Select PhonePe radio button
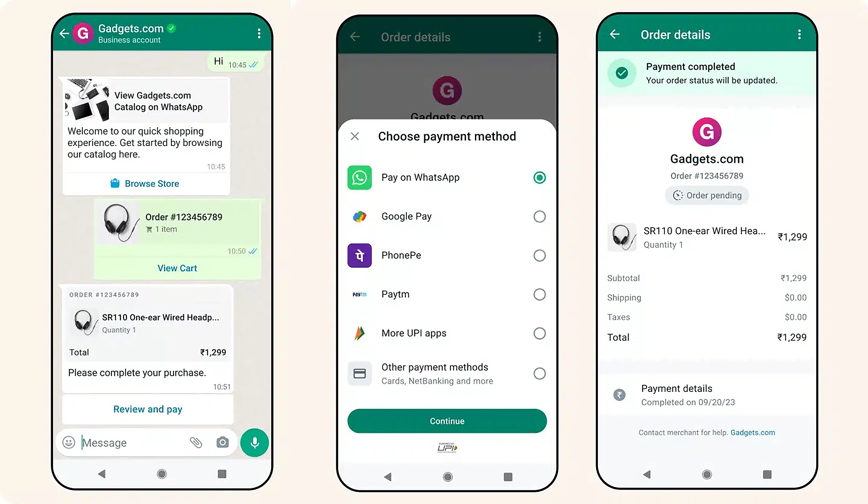The image size is (868, 504). click(538, 255)
